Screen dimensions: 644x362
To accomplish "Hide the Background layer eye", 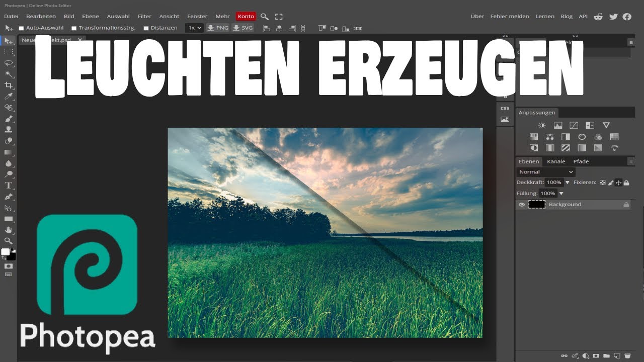I will click(x=522, y=205).
